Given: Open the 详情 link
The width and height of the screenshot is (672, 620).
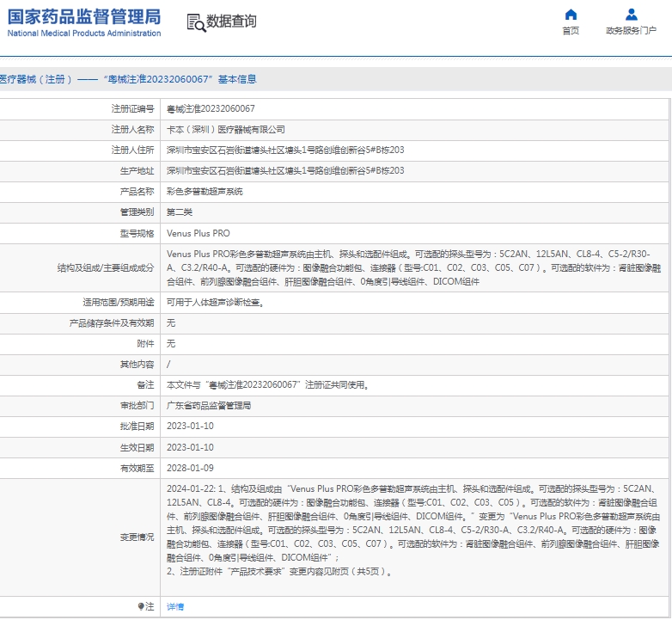Looking at the screenshot, I should click(x=174, y=606).
